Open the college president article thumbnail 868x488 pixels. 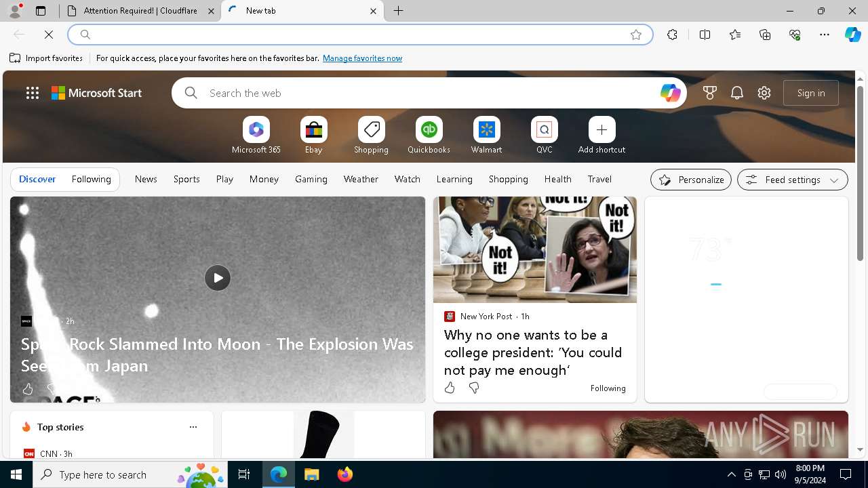[x=535, y=250]
